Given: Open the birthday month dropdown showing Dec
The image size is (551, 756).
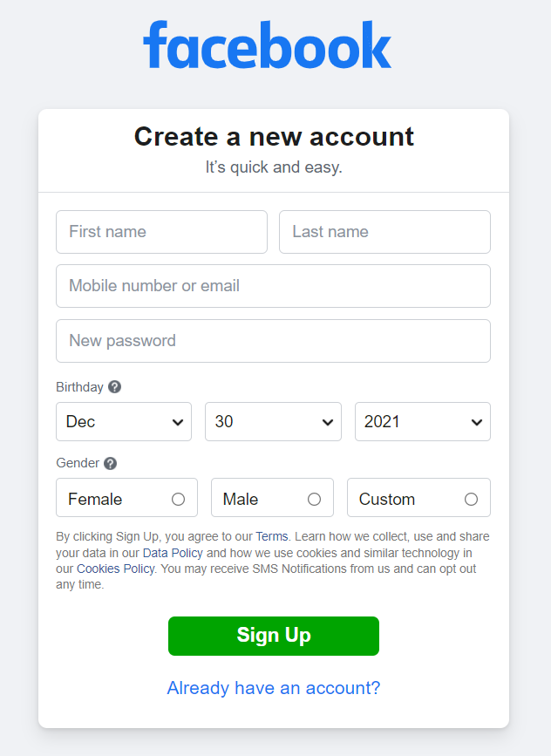Looking at the screenshot, I should point(124,422).
